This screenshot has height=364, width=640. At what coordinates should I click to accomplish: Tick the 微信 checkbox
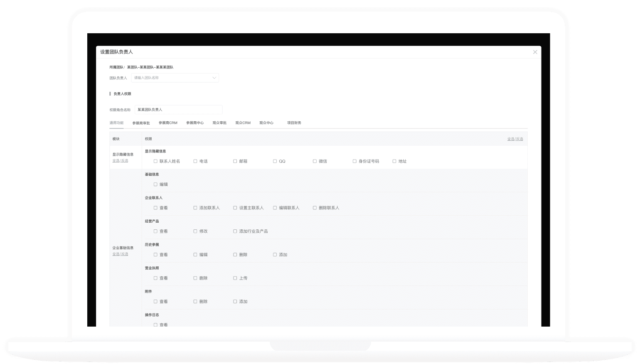[x=315, y=161]
